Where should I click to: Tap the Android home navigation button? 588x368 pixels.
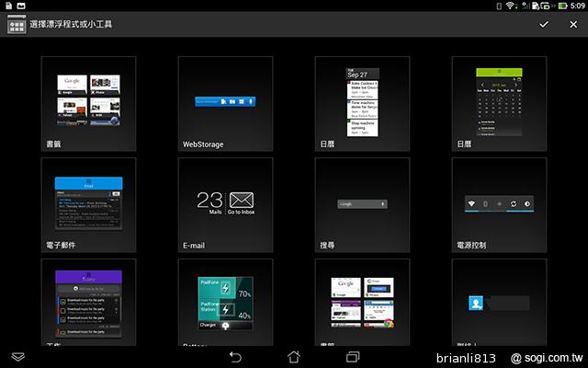294,357
